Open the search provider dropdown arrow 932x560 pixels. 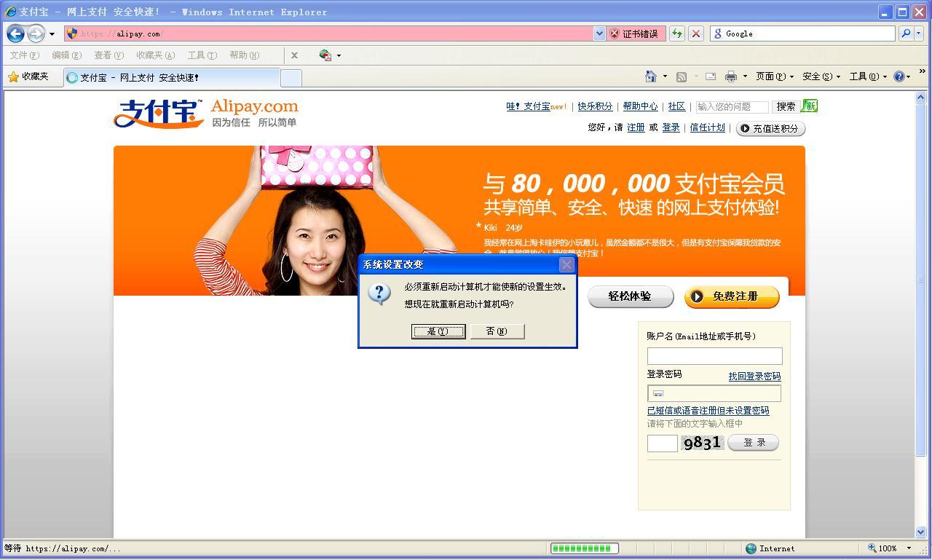[918, 33]
